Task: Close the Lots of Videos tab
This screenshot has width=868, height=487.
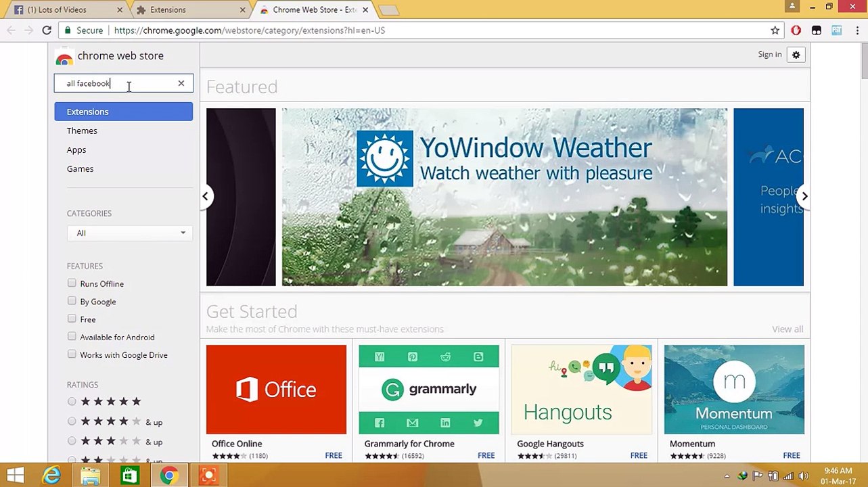Action: click(x=120, y=10)
